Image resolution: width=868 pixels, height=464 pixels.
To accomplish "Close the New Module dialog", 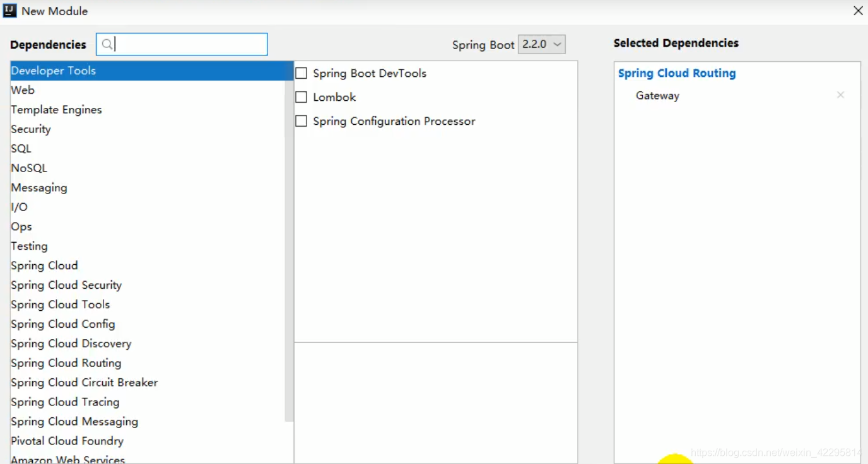I will [x=858, y=11].
